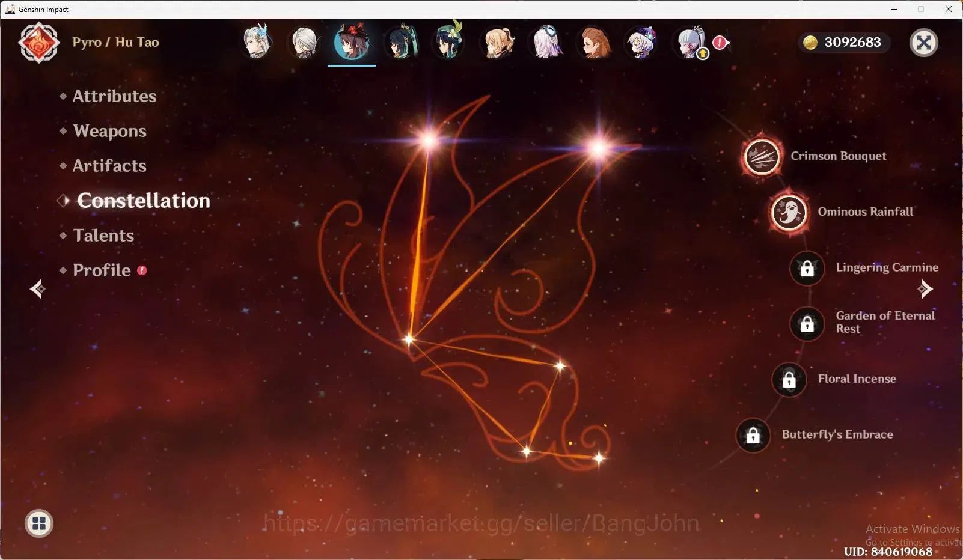Viewport: 963px width, 560px height.
Task: View the Ominous Rainfall ghost icon
Action: [x=789, y=212]
